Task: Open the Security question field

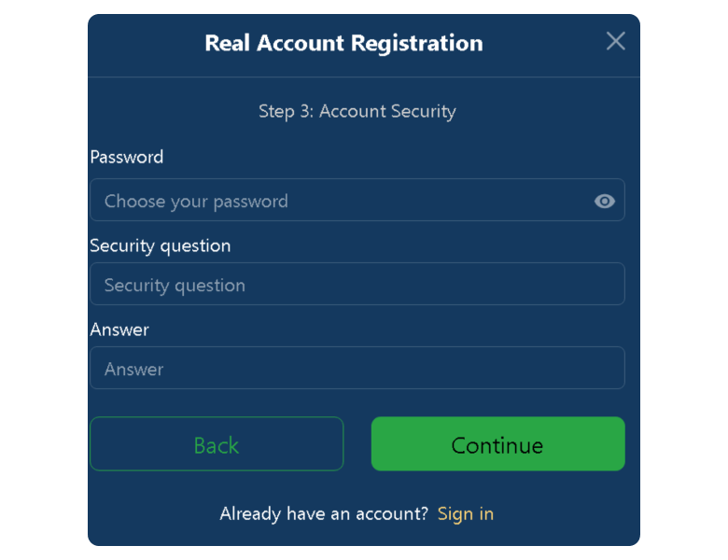Action: (357, 284)
